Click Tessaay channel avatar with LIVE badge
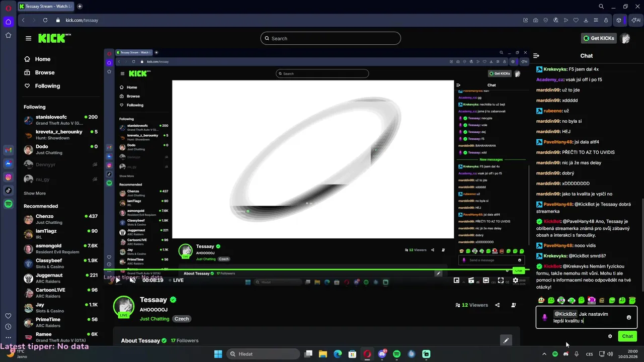The width and height of the screenshot is (644, 362). pos(124,307)
